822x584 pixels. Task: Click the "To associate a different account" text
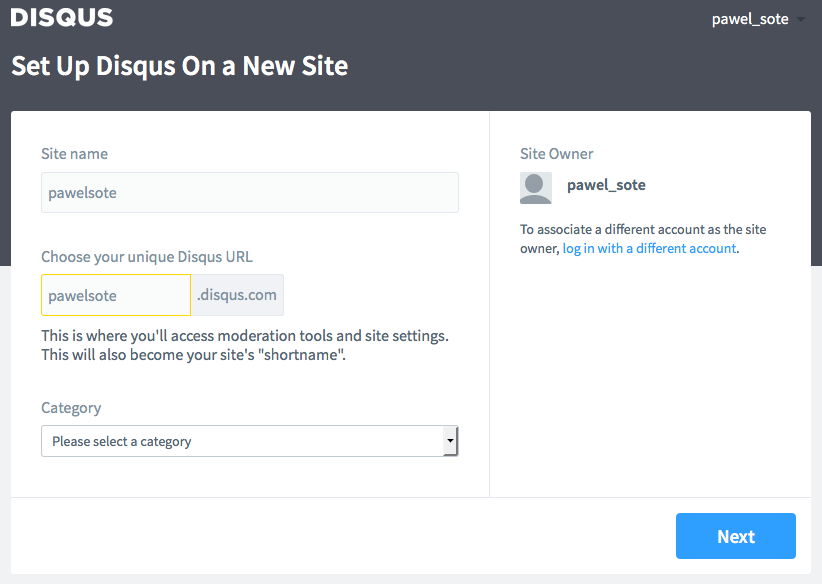click(643, 230)
